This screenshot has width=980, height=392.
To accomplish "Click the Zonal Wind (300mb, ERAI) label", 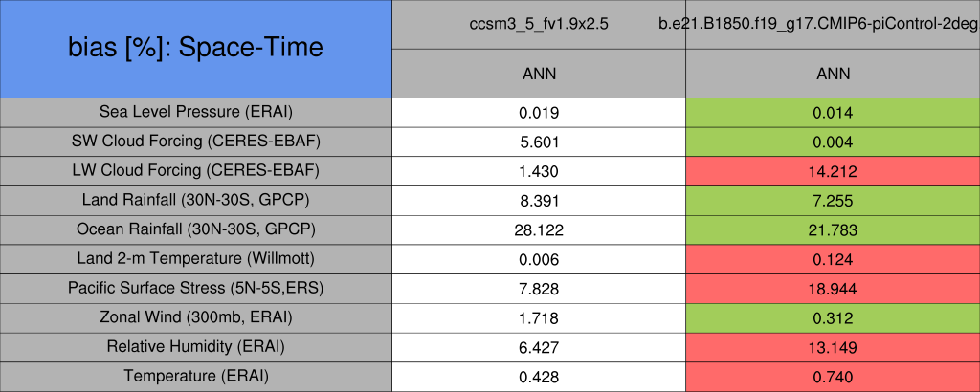I will [x=196, y=317].
